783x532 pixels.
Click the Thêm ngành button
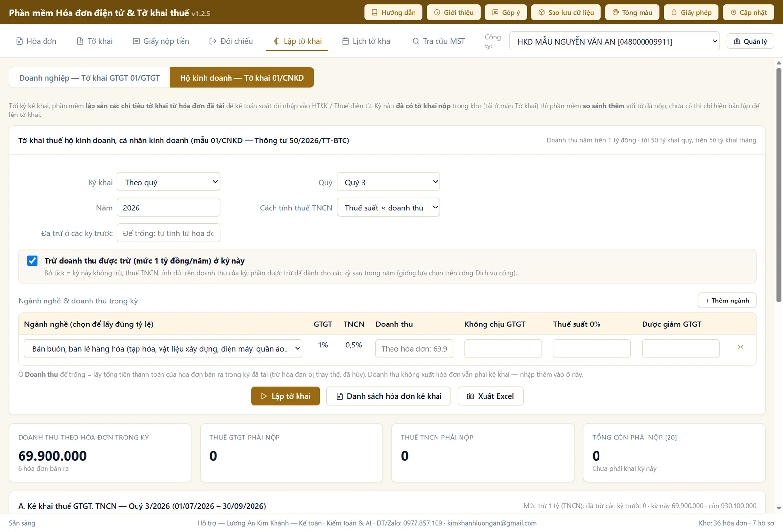click(727, 301)
